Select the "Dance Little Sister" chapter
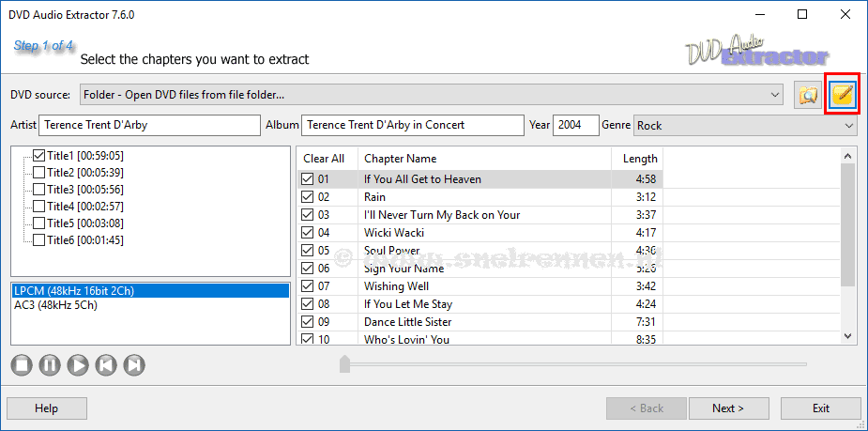The width and height of the screenshot is (868, 431). click(408, 322)
